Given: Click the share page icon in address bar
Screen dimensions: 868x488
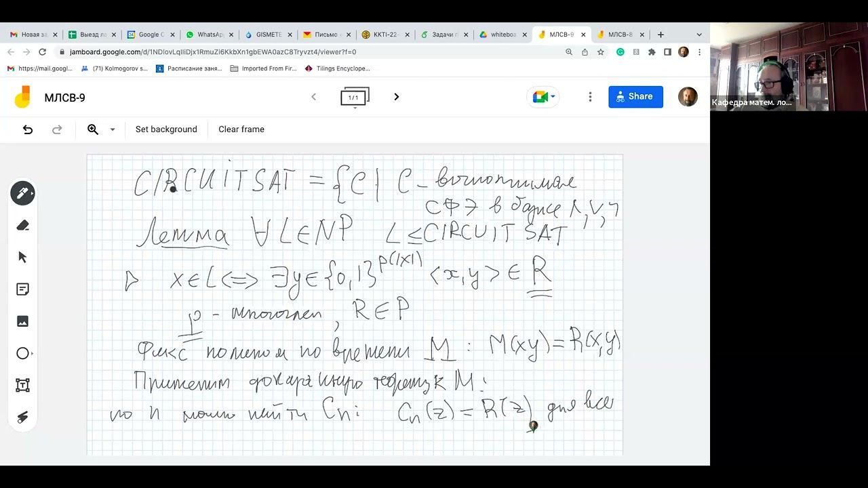Looking at the screenshot, I should 585,52.
